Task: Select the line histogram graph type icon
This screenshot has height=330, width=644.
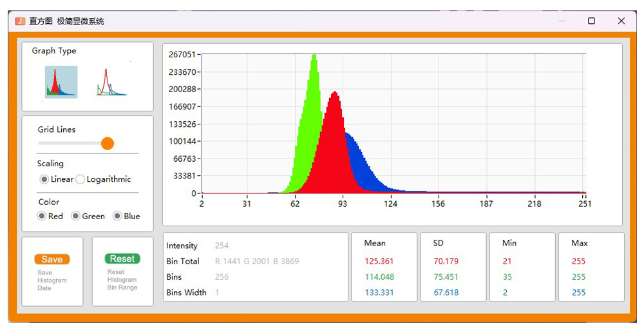Action: (112, 82)
